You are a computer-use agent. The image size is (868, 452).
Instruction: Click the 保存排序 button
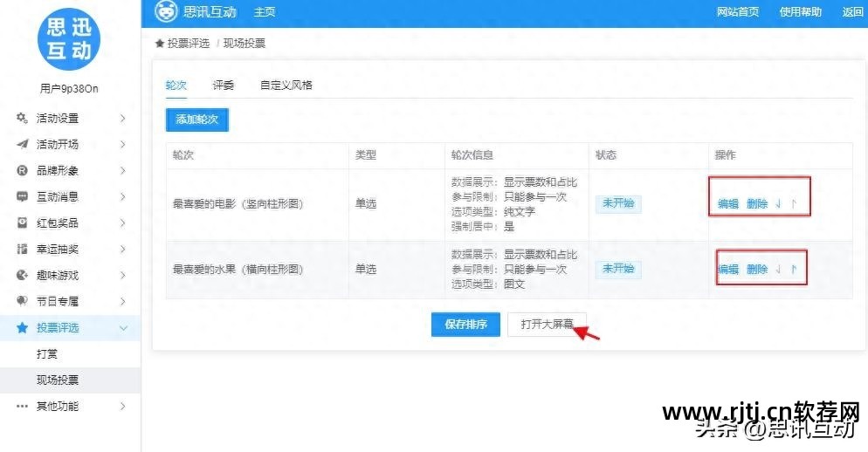coord(465,325)
